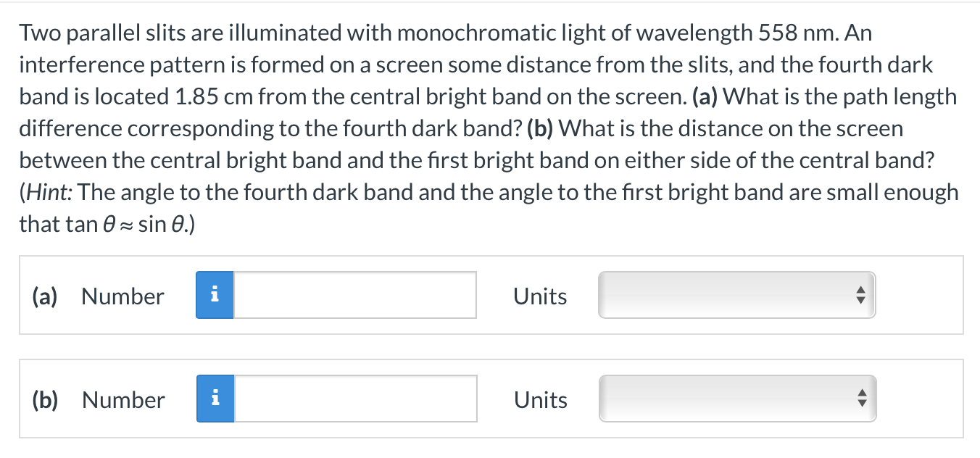Open the Units dropdown for part (b)
The image size is (980, 458).
[736, 399]
